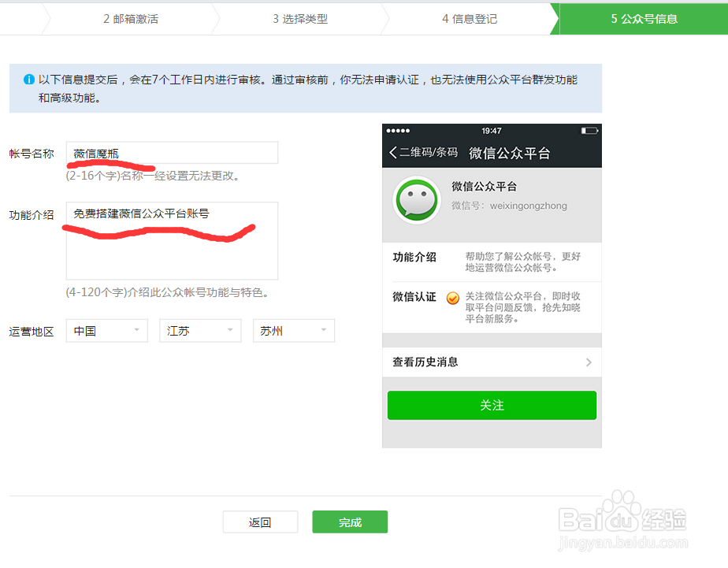Image resolution: width=728 pixels, height=568 pixels.
Task: Click the 微信认证 label in preview
Action: tap(414, 296)
